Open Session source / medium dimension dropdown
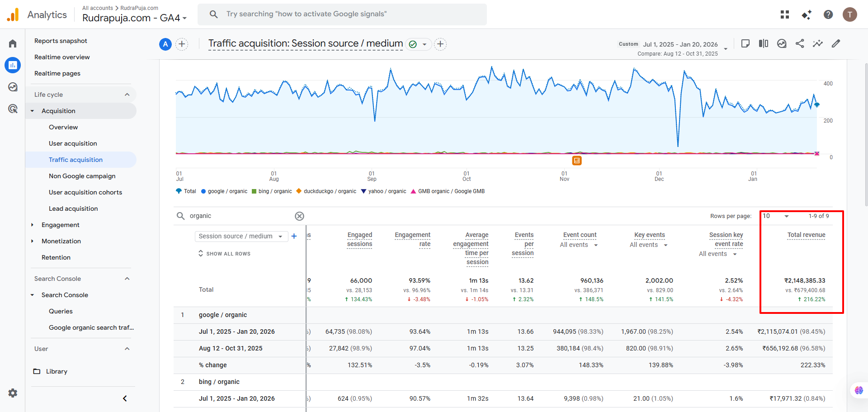This screenshot has height=412, width=868. pyautogui.click(x=241, y=236)
